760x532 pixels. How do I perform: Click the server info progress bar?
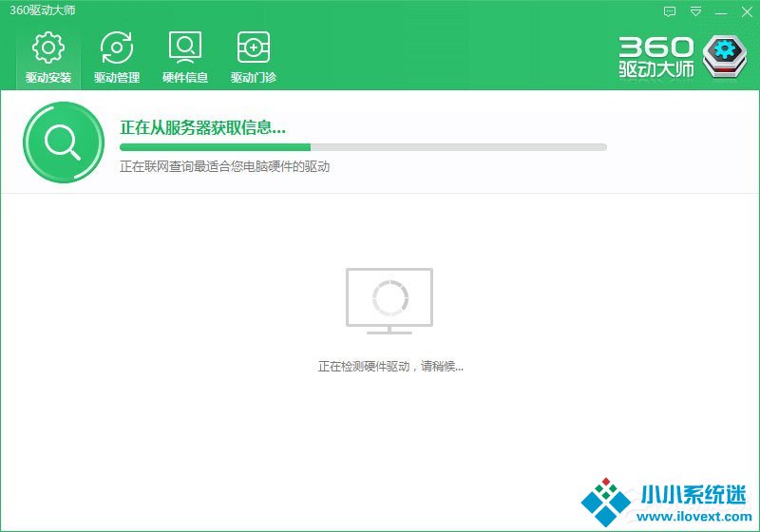tap(363, 147)
